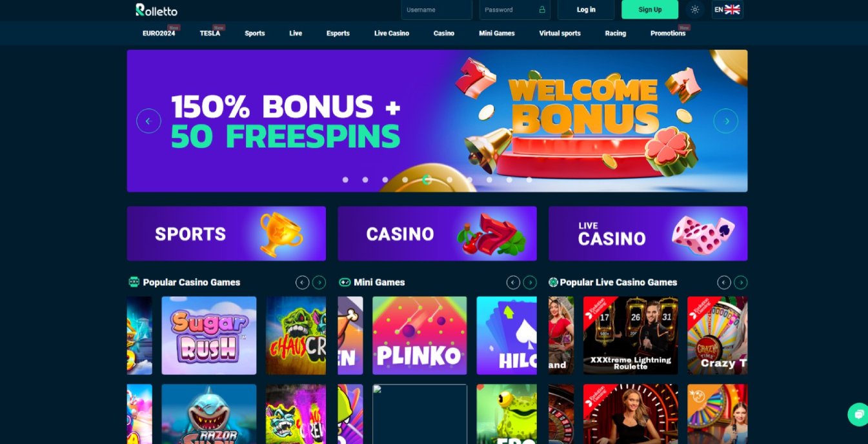Select the last banner carousel dot

(x=529, y=180)
